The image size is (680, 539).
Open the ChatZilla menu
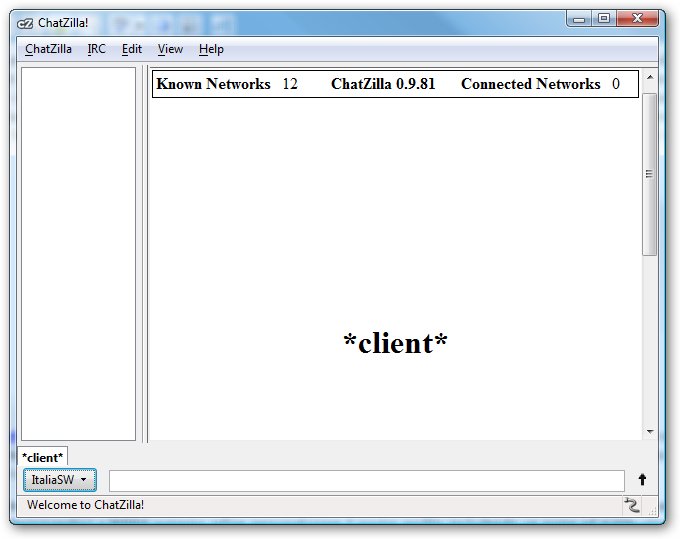pyautogui.click(x=48, y=49)
